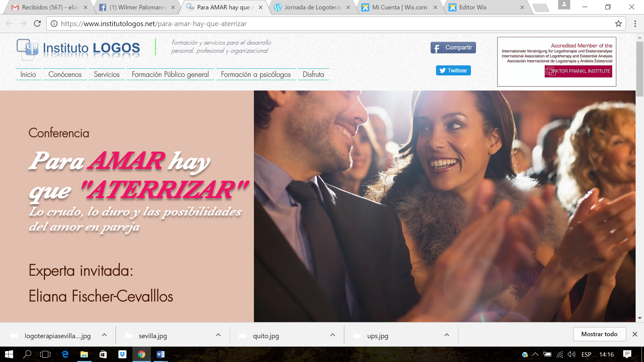
Task: Open Wi-Fi network settings in tray
Action: [560, 354]
